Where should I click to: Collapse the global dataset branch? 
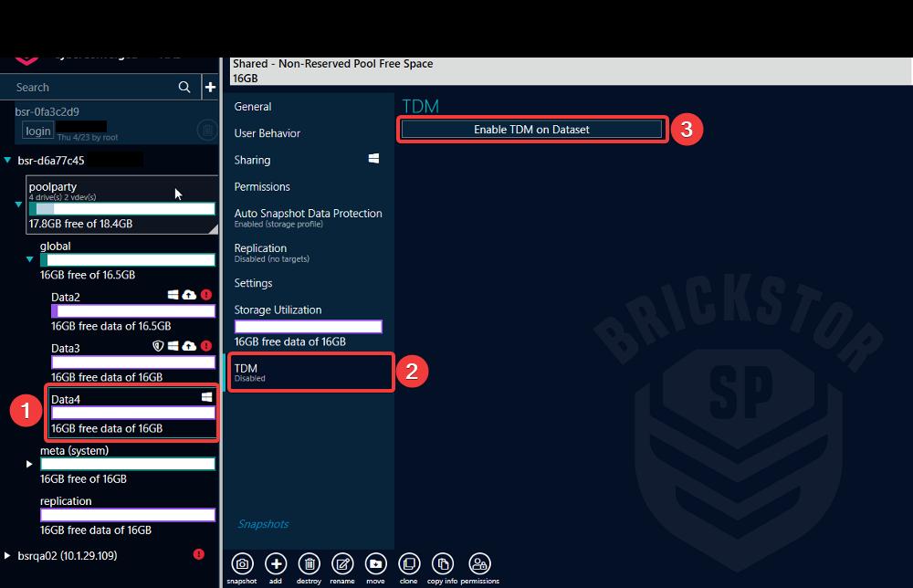click(x=27, y=258)
